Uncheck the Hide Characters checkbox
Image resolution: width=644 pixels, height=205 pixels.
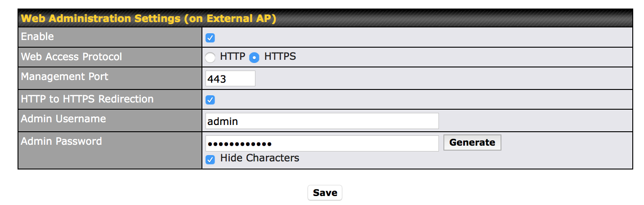point(210,159)
